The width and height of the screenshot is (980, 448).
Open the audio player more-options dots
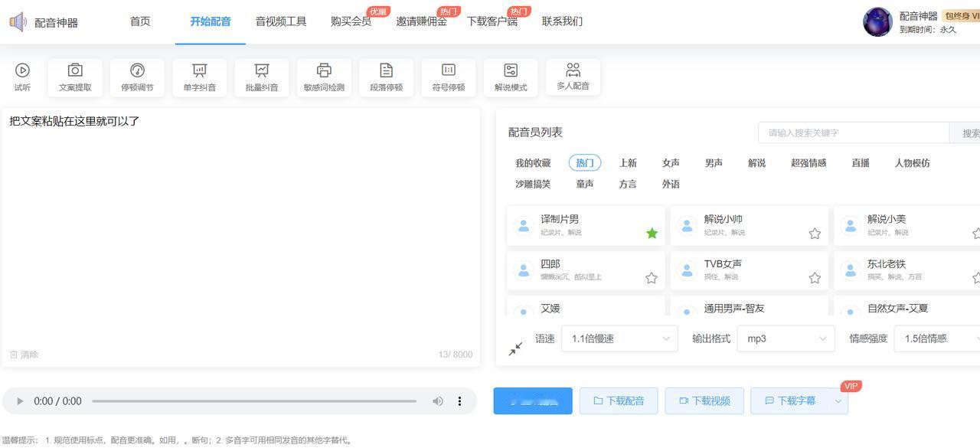click(459, 401)
